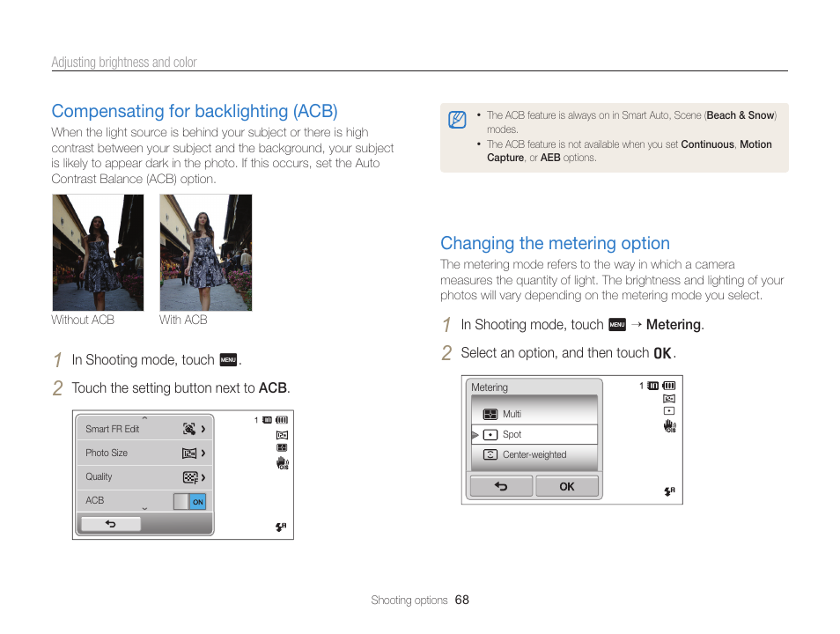
Task: Toggle the ACB ON switch
Action: (x=189, y=502)
